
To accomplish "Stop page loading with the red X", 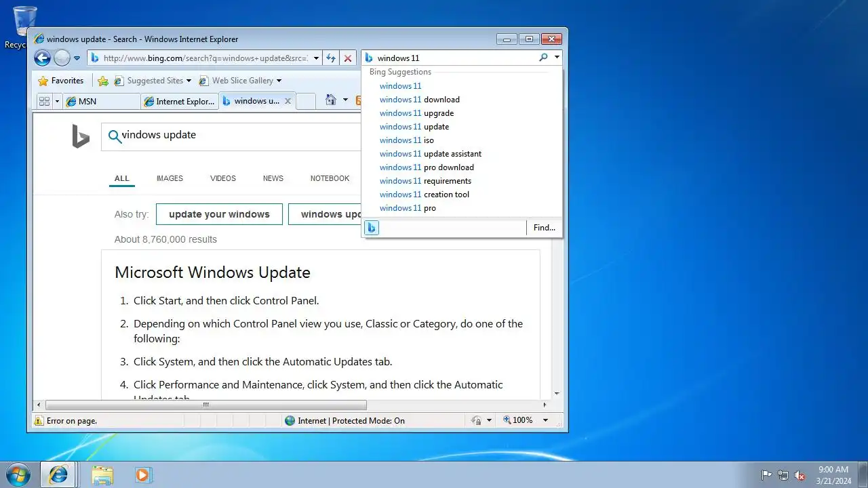I will tap(348, 58).
